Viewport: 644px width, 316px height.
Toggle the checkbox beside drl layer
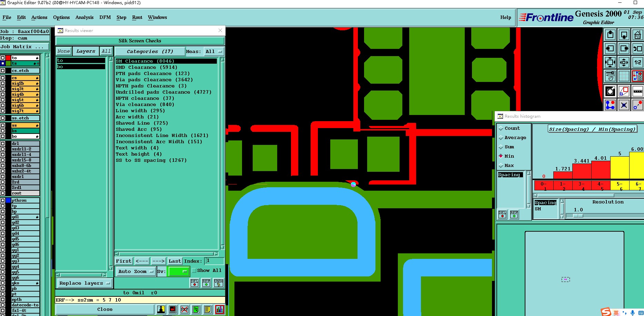[3, 144]
